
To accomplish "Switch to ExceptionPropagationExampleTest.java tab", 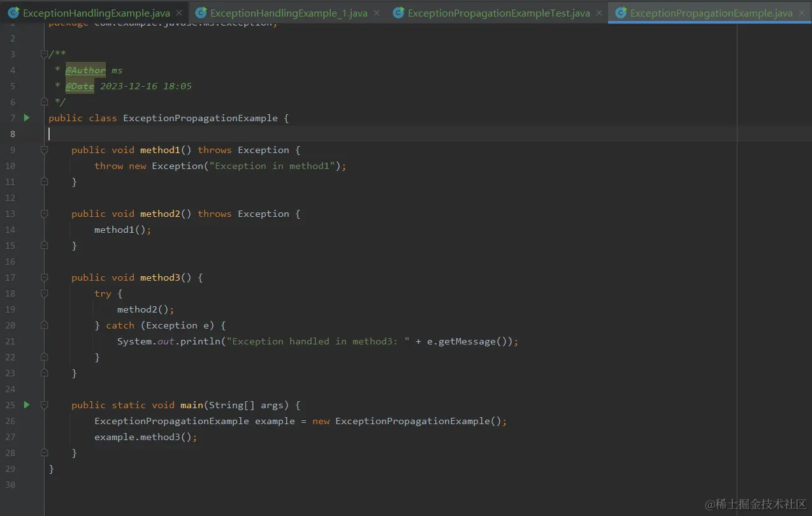I will [498, 13].
